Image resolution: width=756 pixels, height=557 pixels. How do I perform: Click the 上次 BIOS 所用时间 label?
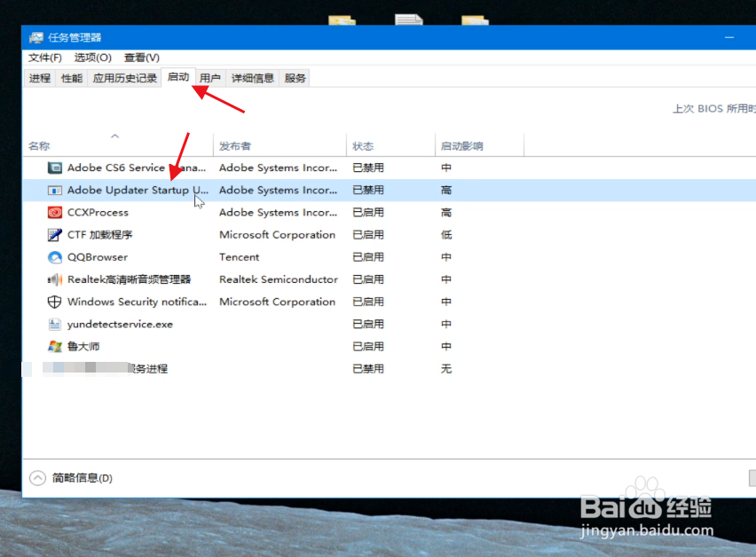click(x=714, y=108)
